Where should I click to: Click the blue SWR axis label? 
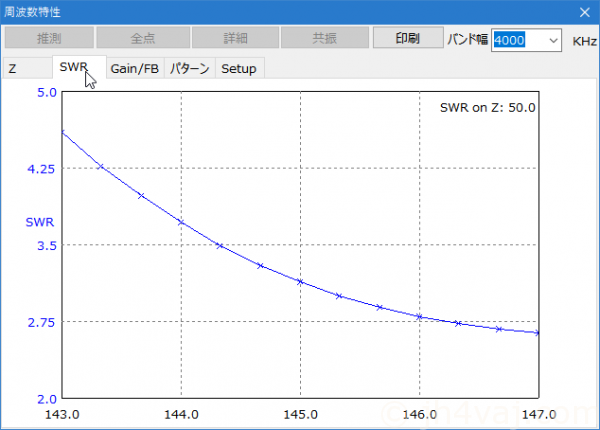[39, 220]
